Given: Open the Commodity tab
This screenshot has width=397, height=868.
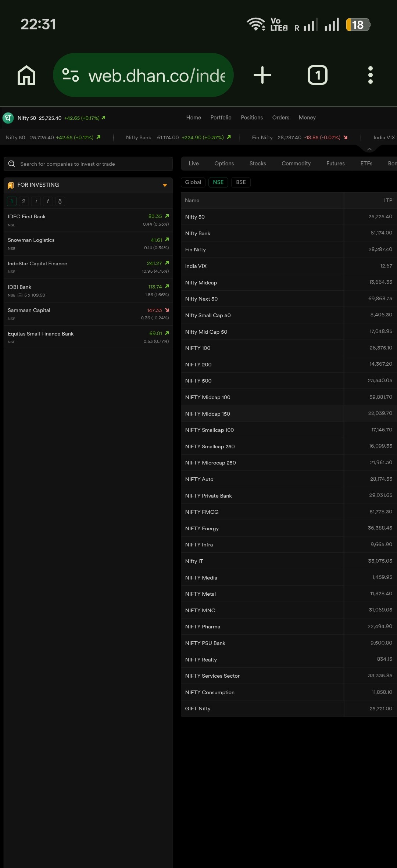Looking at the screenshot, I should 296,164.
